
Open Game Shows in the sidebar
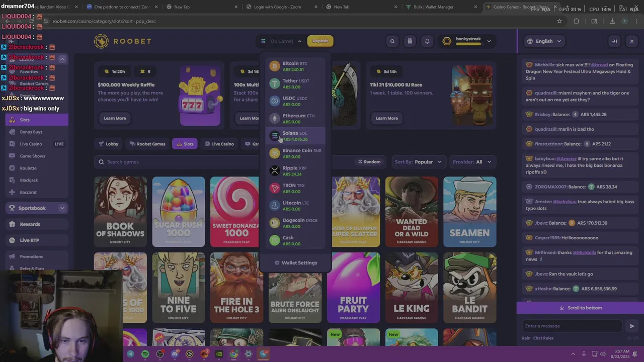click(x=37, y=156)
